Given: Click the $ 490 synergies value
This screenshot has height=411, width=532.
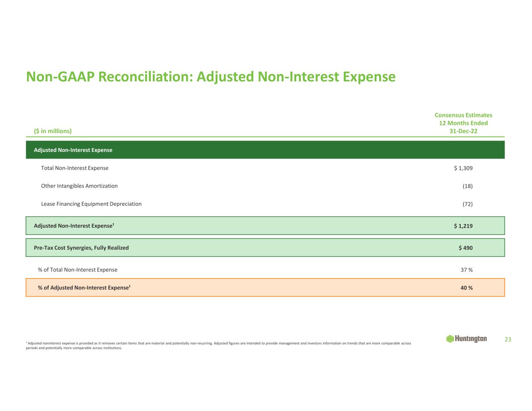Looking at the screenshot, I should 465,248.
